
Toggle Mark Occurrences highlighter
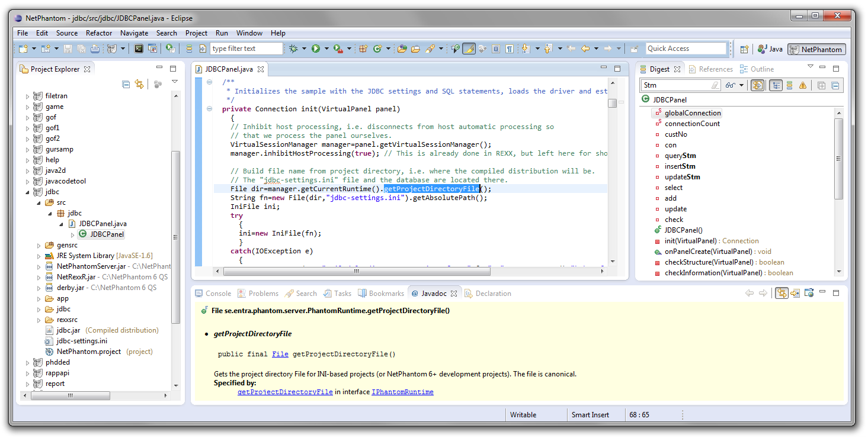coord(469,49)
